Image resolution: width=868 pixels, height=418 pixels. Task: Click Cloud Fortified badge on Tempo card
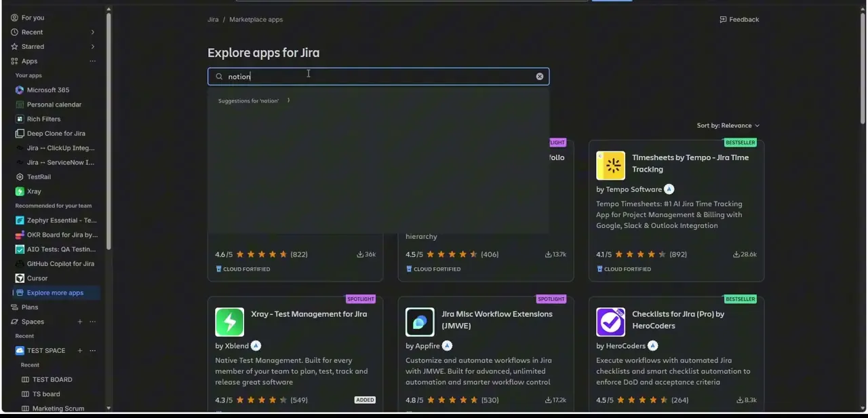point(623,269)
